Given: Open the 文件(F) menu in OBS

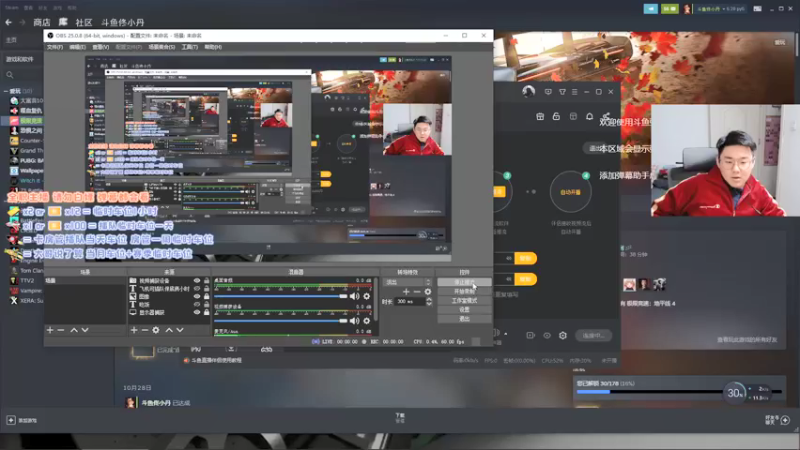Looking at the screenshot, I should (55, 47).
